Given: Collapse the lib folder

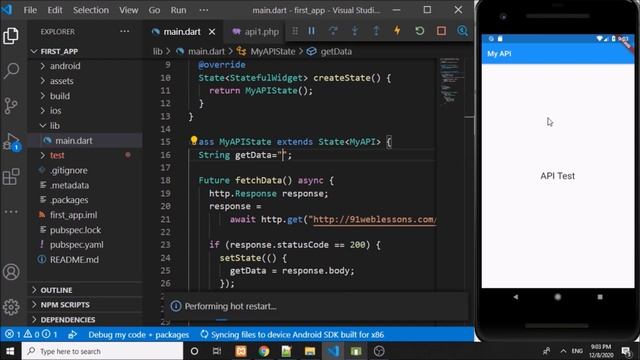Looking at the screenshot, I should coord(43,126).
